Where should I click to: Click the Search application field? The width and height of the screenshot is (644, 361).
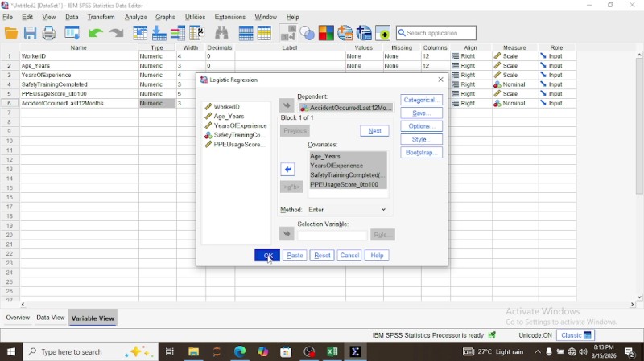coord(436,33)
